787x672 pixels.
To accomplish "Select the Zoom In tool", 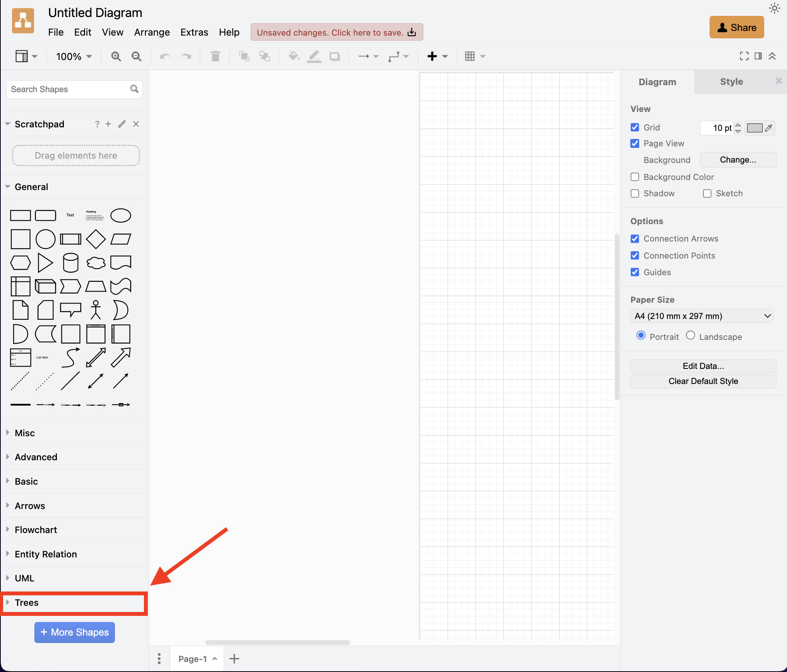I will 115,57.
